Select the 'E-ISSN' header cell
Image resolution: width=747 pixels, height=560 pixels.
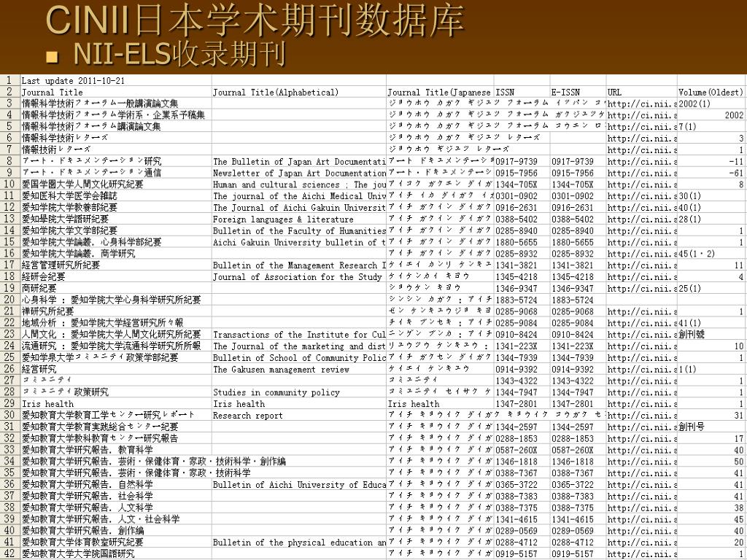[x=578, y=92]
